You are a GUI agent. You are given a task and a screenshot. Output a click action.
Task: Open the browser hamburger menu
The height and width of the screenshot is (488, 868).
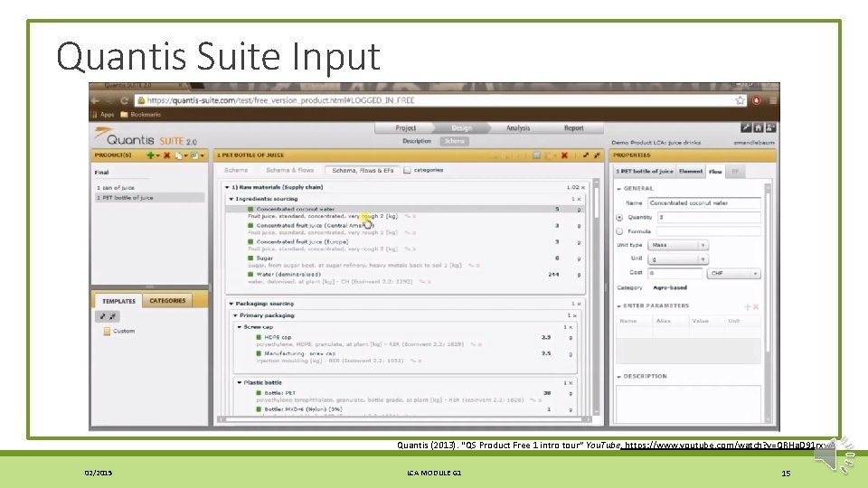pyautogui.click(x=773, y=100)
